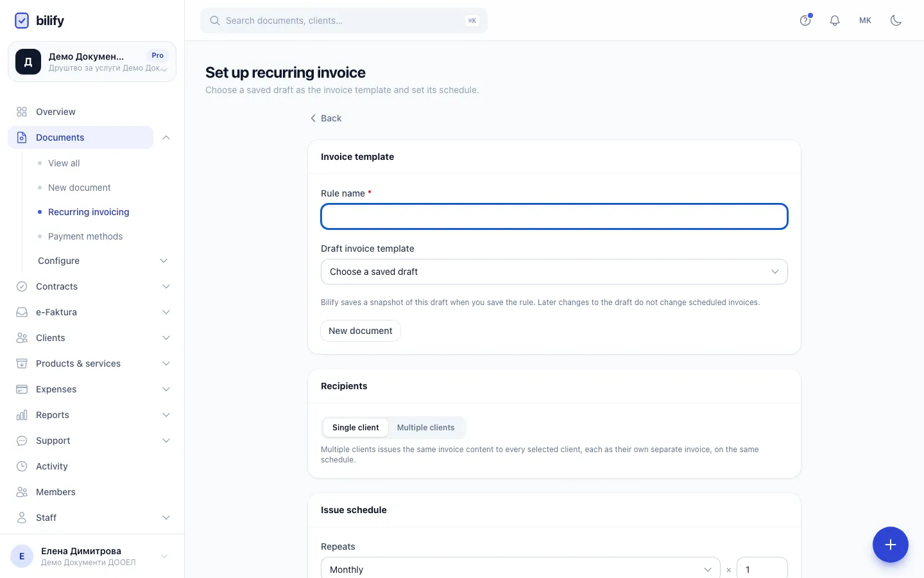The image size is (924, 578).
Task: Open notifications bell
Action: tap(835, 21)
